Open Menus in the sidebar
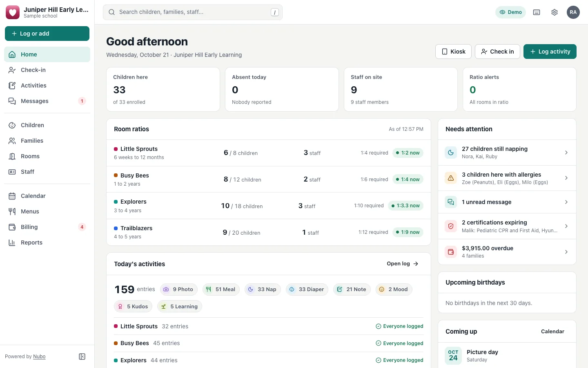Screen dimensions: 588x368 click(x=47, y=211)
